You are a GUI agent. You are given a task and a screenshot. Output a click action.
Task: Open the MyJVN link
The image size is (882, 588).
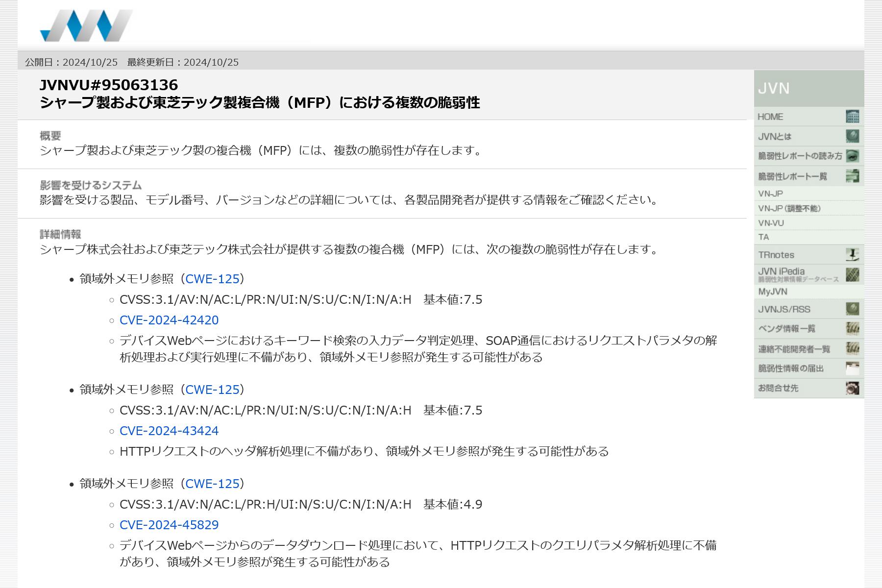point(809,292)
